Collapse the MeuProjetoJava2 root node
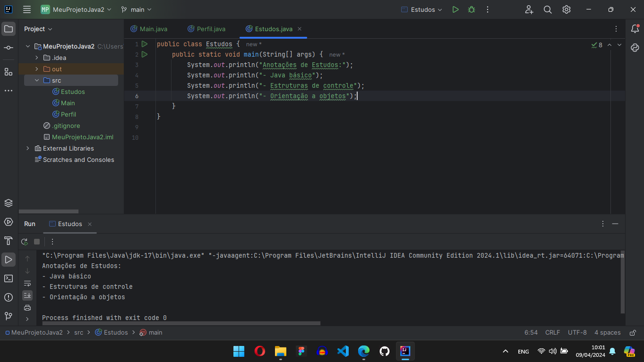 coord(28,46)
